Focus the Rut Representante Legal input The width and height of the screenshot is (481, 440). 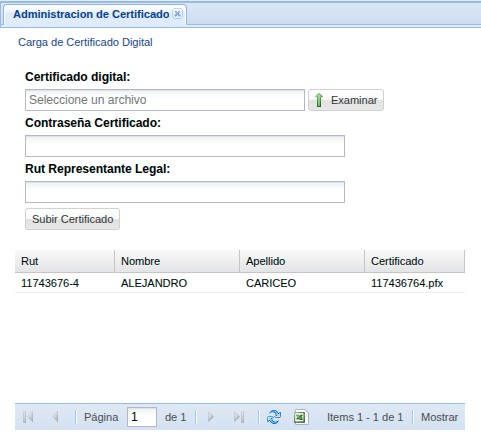[x=185, y=192]
